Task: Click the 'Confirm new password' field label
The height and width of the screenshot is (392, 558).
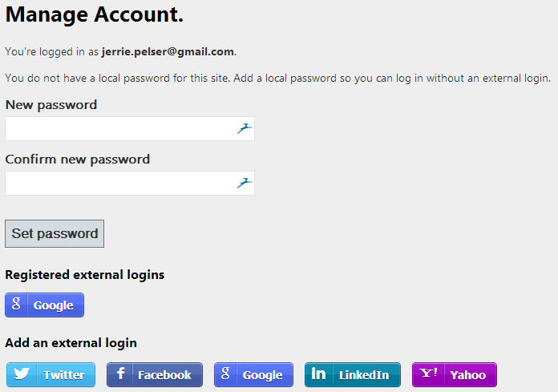Action: 78,160
